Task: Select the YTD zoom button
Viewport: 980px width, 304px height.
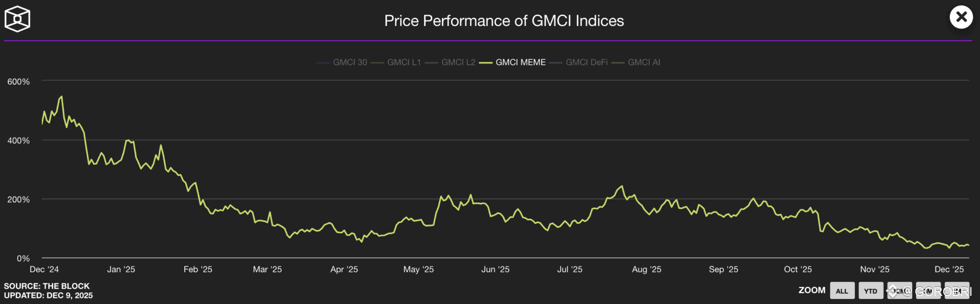Action: coord(871,291)
